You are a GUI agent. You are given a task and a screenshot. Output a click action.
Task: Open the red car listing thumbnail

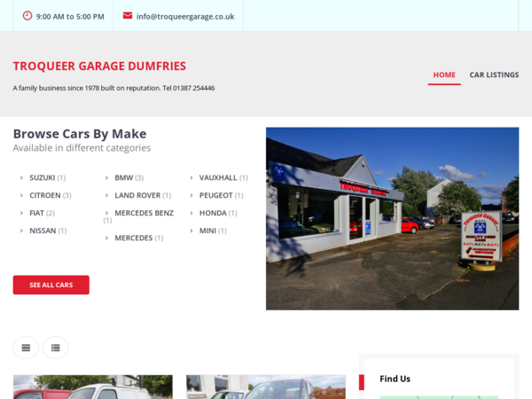click(x=266, y=387)
